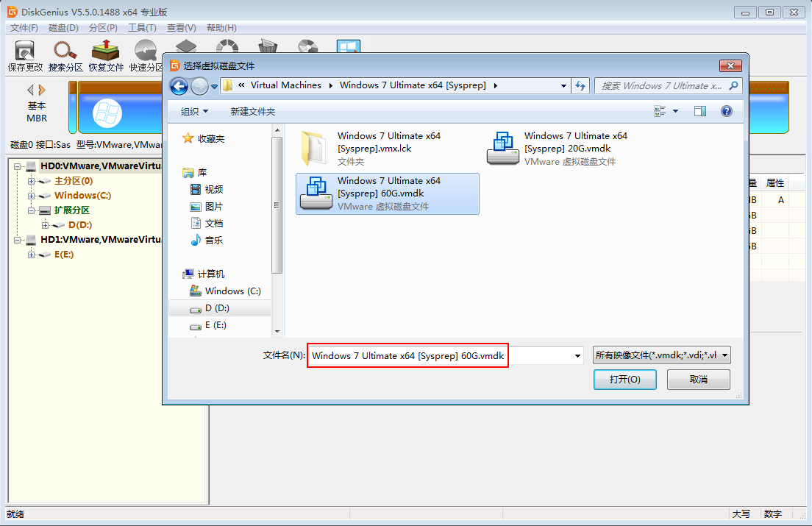Click the refresh button beside address bar
812x526 pixels.
click(x=580, y=86)
